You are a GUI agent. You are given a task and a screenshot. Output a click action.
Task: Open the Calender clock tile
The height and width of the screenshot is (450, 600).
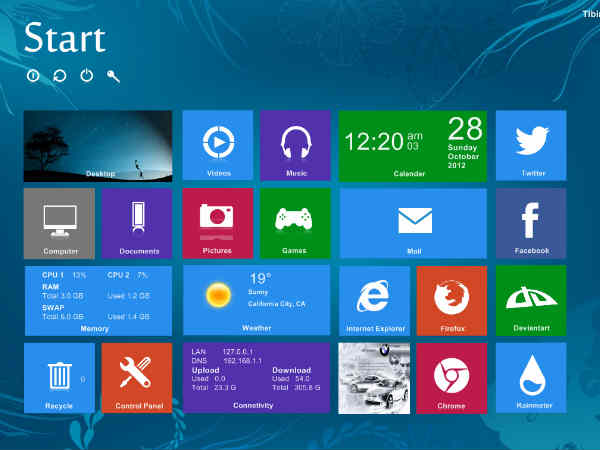point(412,146)
